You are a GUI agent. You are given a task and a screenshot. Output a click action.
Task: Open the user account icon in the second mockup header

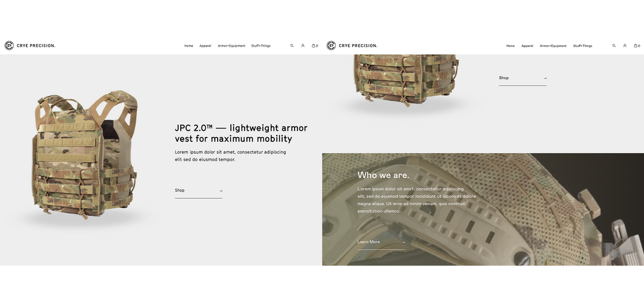coord(625,45)
